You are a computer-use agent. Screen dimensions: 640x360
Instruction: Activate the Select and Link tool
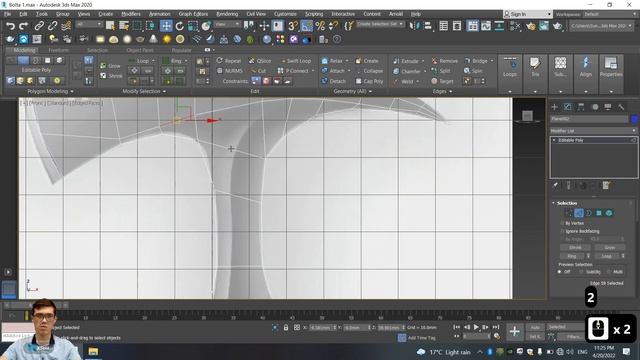tap(39, 26)
